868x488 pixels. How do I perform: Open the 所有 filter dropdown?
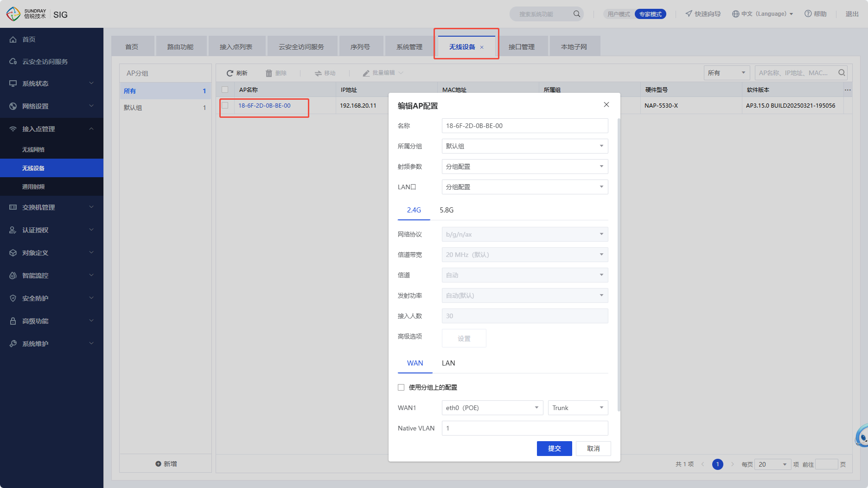(727, 73)
